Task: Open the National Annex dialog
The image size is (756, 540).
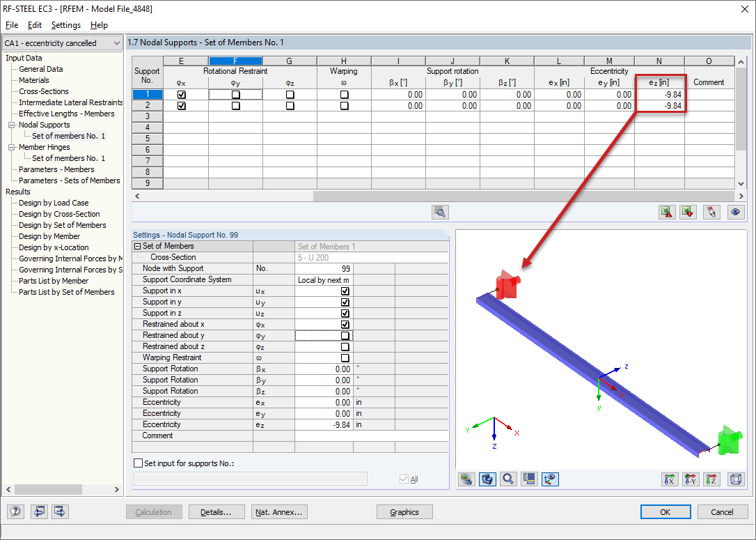Action: point(278,511)
